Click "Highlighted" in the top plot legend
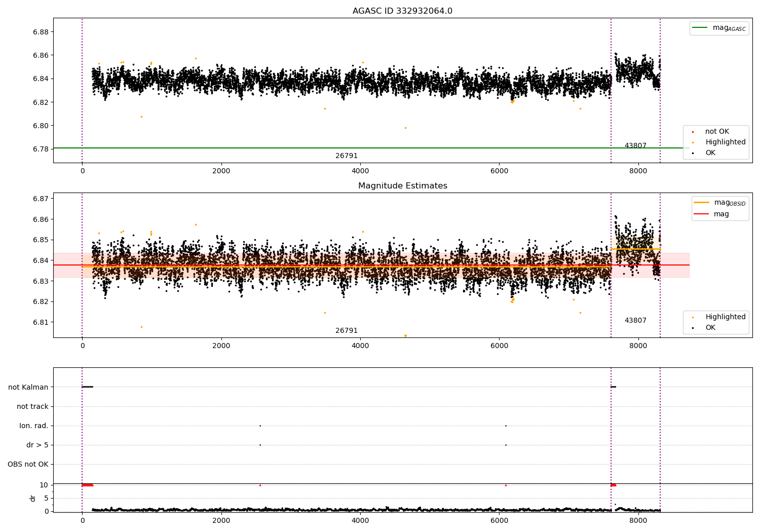Viewport: 760px width, 532px height. 726,142
